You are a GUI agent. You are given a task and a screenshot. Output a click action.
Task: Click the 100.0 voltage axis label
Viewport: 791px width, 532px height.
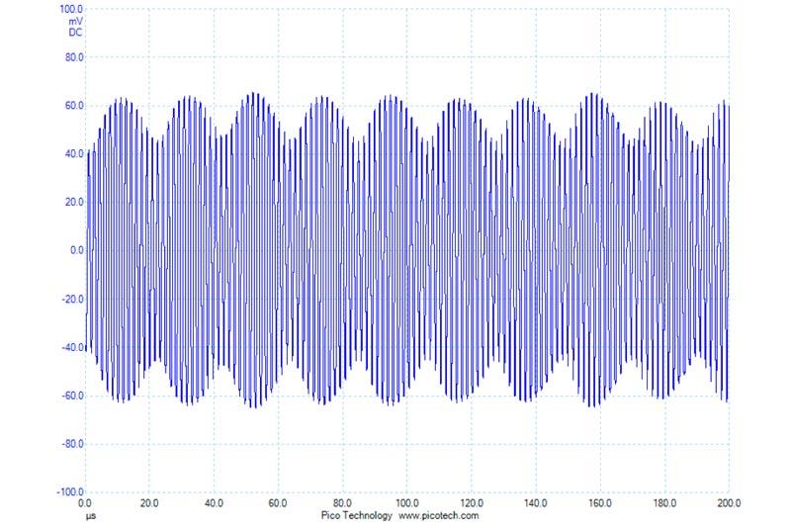(x=71, y=9)
